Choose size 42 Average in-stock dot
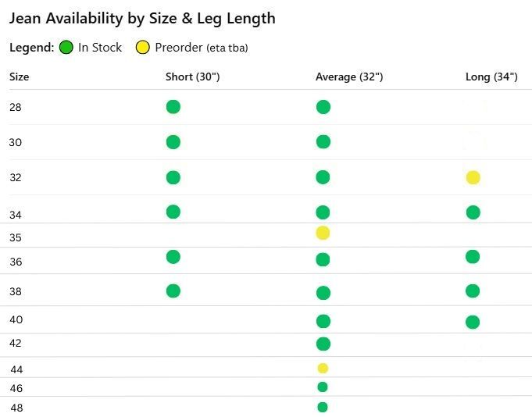Image resolution: width=532 pixels, height=417 pixels. pos(323,344)
